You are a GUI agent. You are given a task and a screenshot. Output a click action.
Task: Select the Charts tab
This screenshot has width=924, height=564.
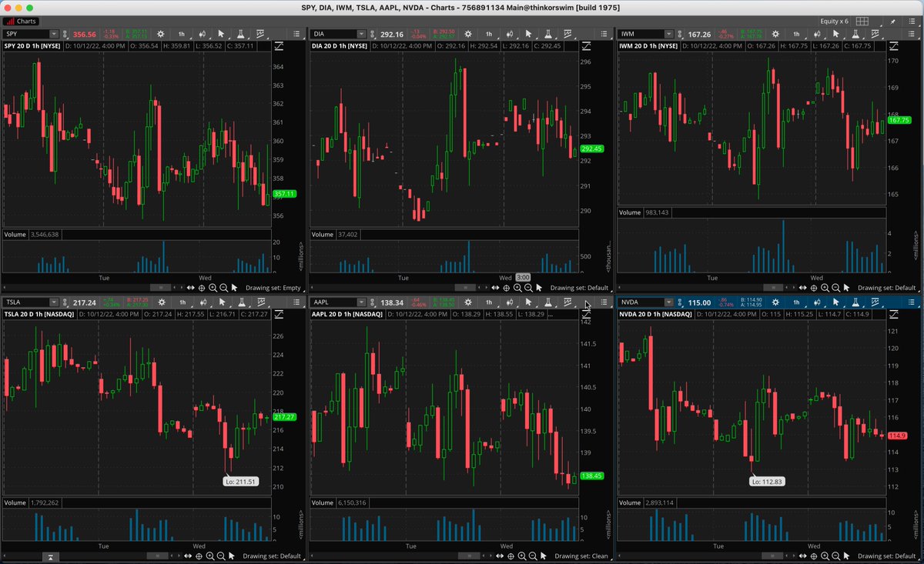pos(21,22)
